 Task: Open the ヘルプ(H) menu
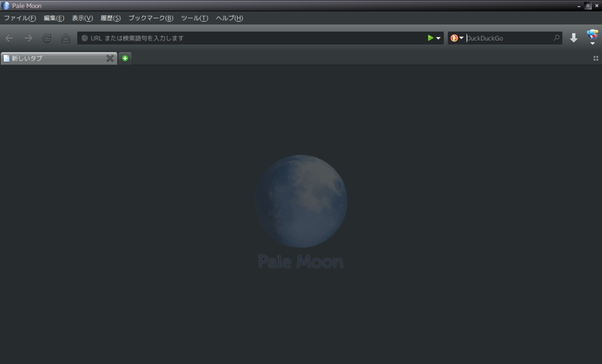click(230, 18)
